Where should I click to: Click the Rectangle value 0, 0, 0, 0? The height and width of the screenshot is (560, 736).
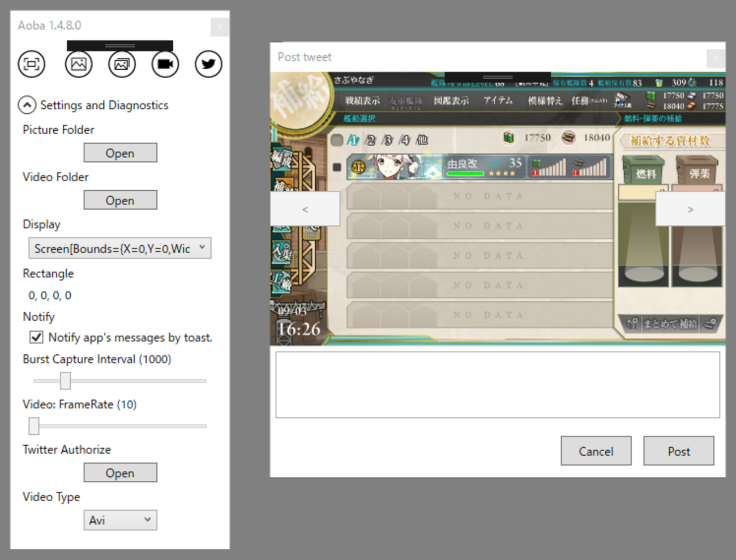50,295
